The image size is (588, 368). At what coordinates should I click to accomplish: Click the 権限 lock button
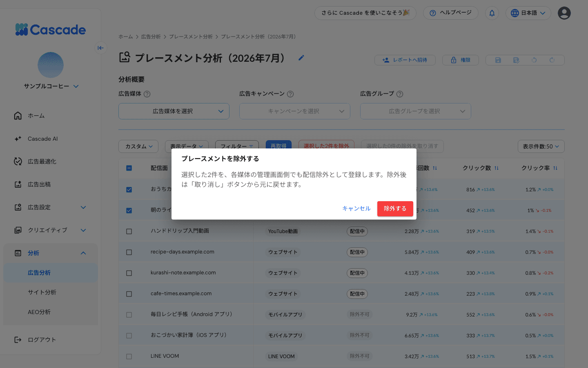(x=461, y=60)
